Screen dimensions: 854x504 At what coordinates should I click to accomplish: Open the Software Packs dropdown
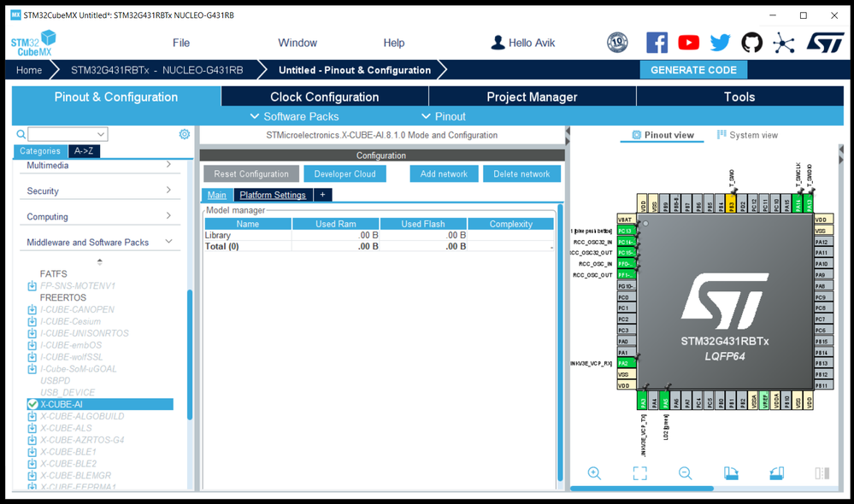click(294, 116)
